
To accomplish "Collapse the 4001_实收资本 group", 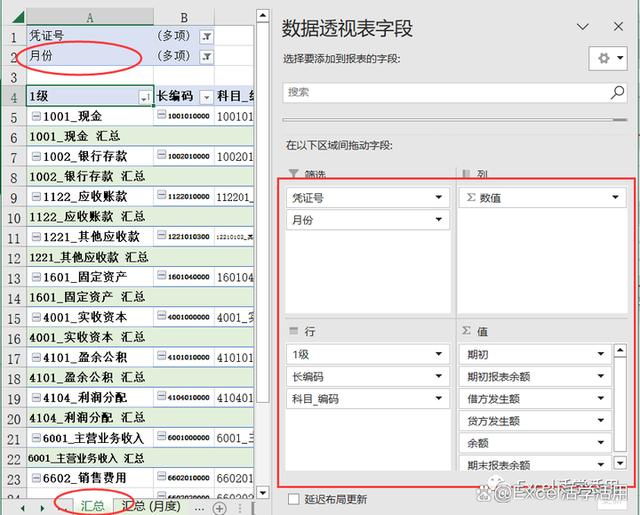I will pos(36,317).
